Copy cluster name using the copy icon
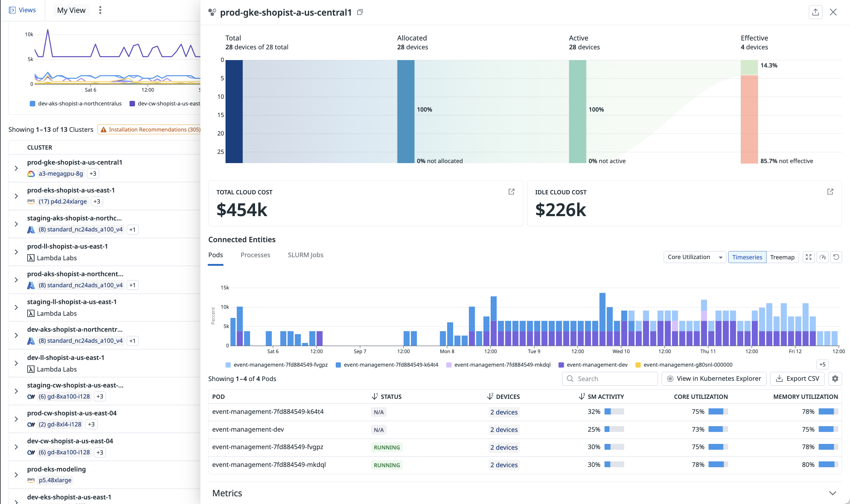Image resolution: width=850 pixels, height=504 pixels. (x=360, y=12)
